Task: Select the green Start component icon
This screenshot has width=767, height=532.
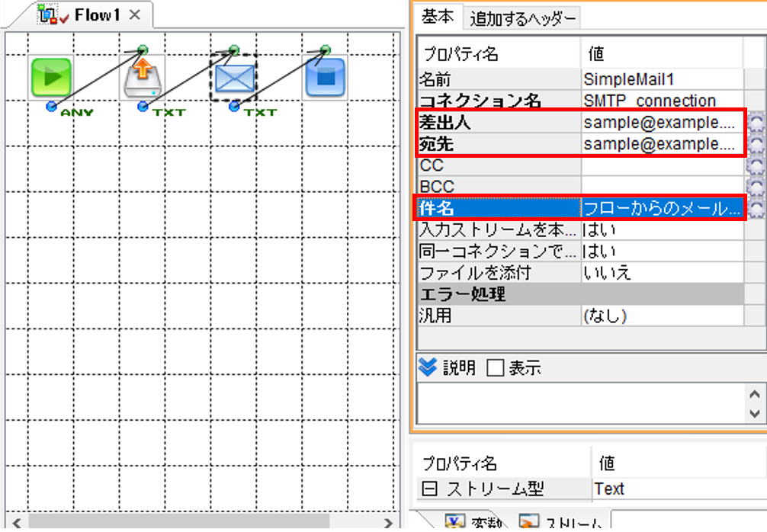Action: pyautogui.click(x=51, y=77)
